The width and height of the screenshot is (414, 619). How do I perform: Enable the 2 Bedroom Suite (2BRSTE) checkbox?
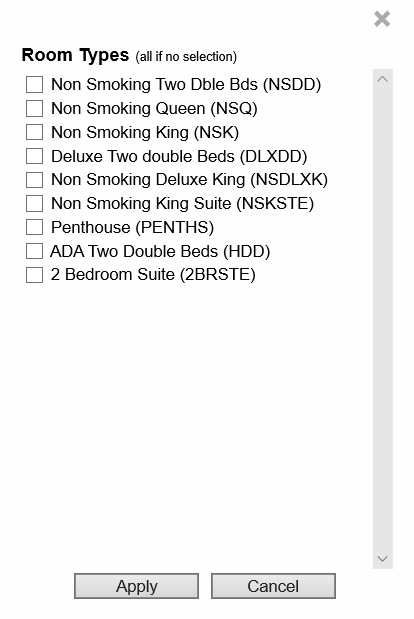click(x=34, y=275)
